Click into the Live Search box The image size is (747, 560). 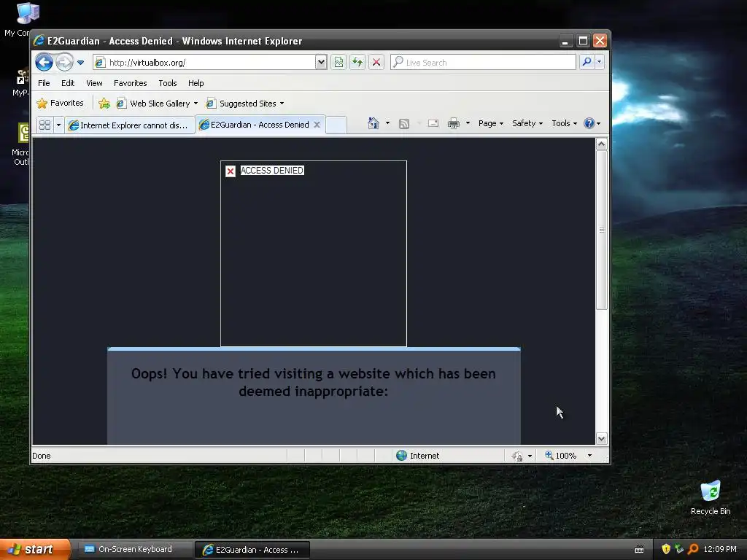483,63
